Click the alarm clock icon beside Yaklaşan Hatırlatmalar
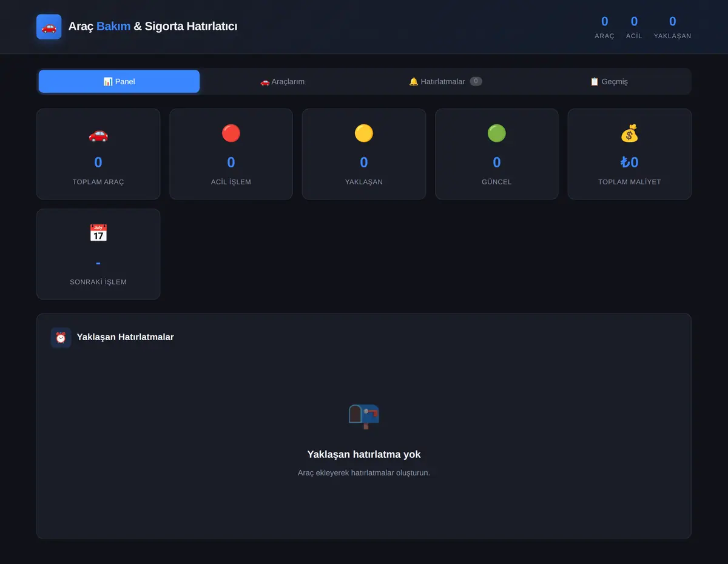 click(61, 338)
